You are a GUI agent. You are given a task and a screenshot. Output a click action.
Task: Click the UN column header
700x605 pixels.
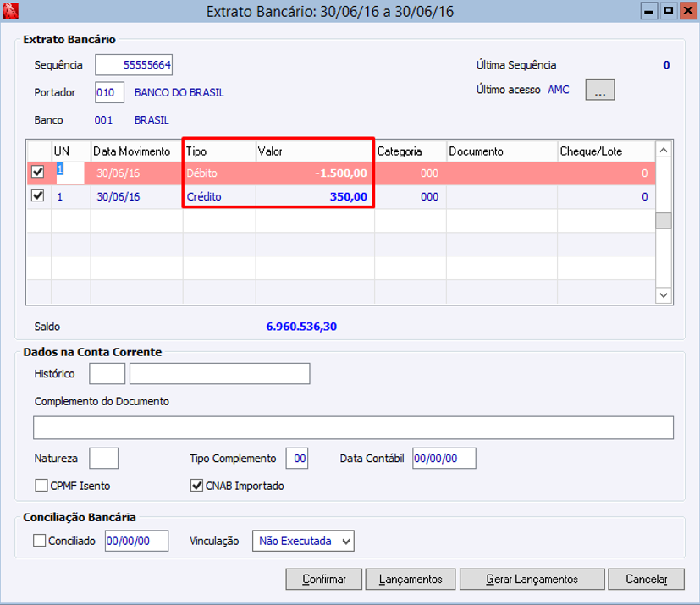[x=71, y=151]
